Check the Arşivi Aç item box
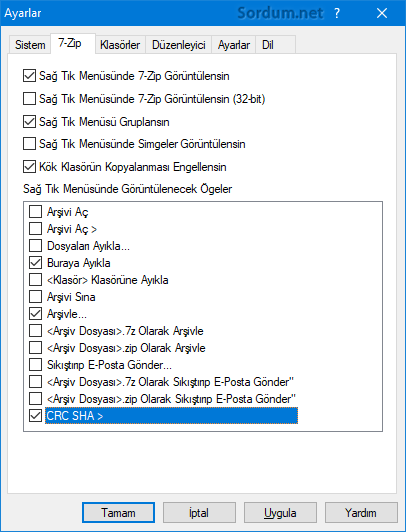The width and height of the screenshot is (406, 532). click(35, 212)
